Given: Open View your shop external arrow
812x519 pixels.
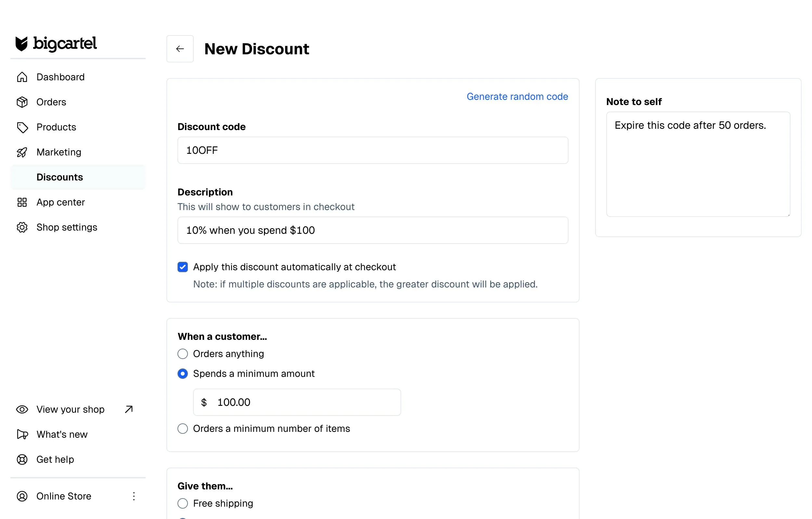Looking at the screenshot, I should (128, 409).
